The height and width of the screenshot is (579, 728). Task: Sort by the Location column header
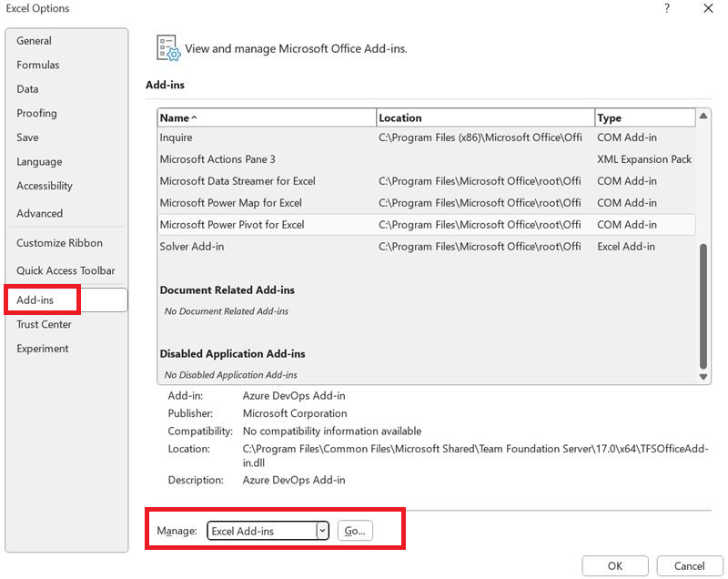pos(485,118)
